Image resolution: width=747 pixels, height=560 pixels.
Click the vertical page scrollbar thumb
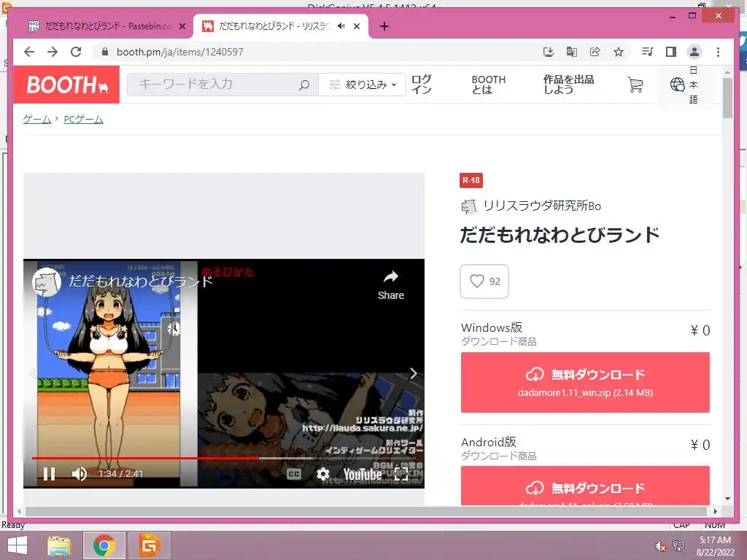point(727,98)
